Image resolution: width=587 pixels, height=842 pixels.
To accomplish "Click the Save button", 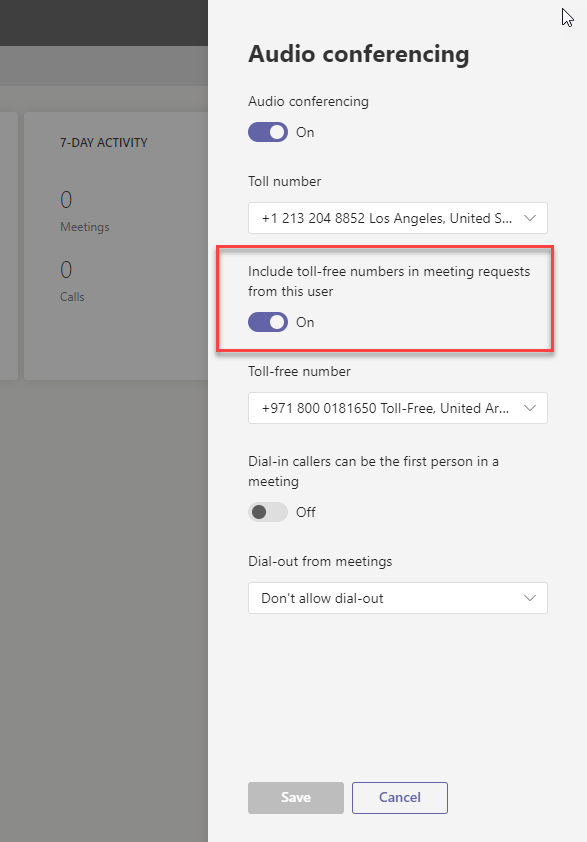I will [x=295, y=797].
